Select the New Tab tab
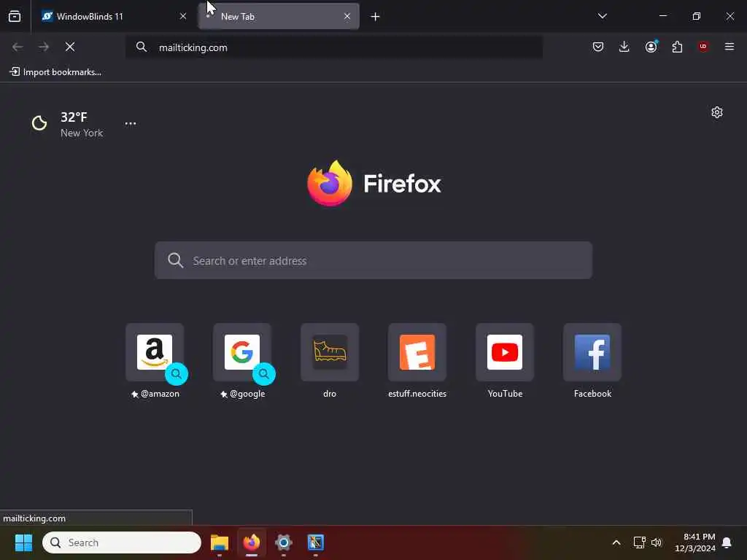The height and width of the screenshot is (560, 747). [x=279, y=17]
